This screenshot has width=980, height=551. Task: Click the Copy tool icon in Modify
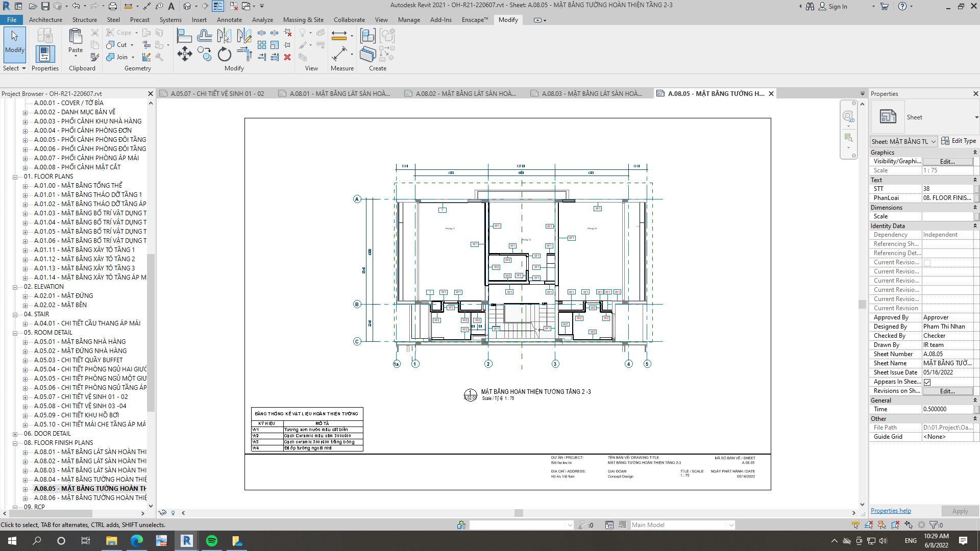click(205, 54)
